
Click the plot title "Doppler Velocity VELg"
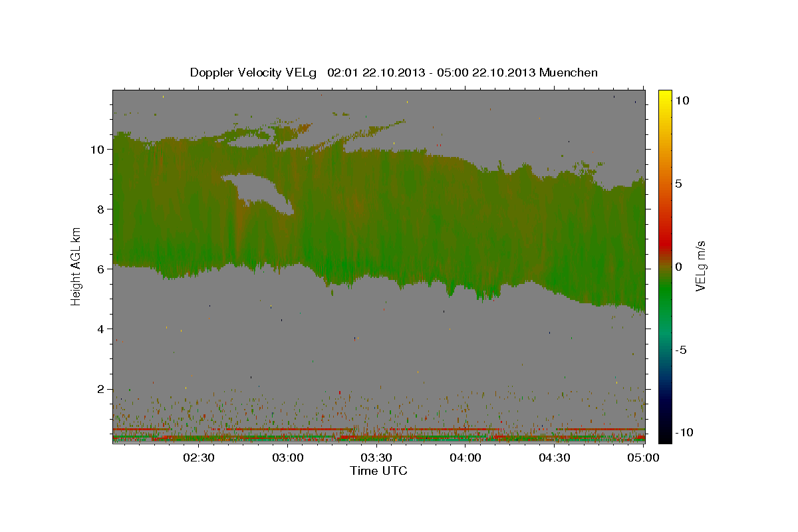[x=255, y=72]
